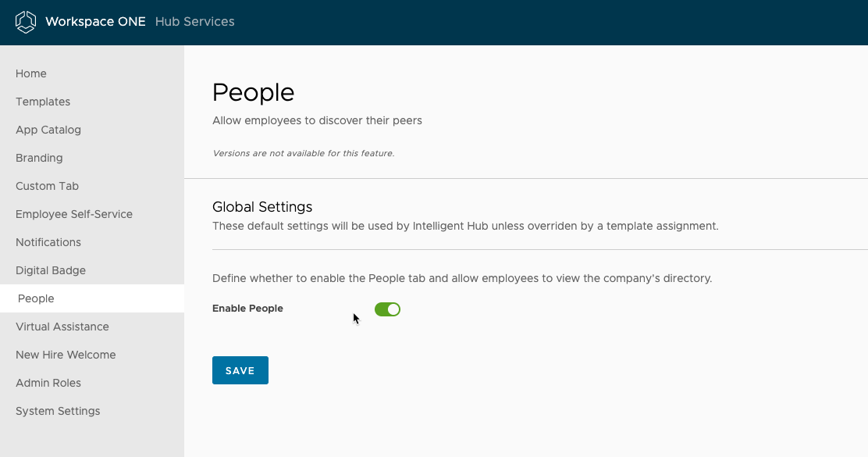Image resolution: width=868 pixels, height=457 pixels.
Task: Open the App Catalog settings
Action: point(48,130)
